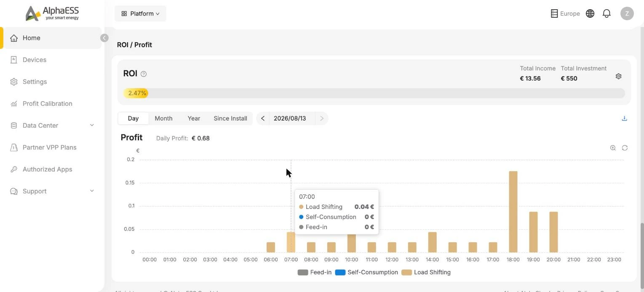Toggle Feed-in series in chart legend

pos(314,272)
